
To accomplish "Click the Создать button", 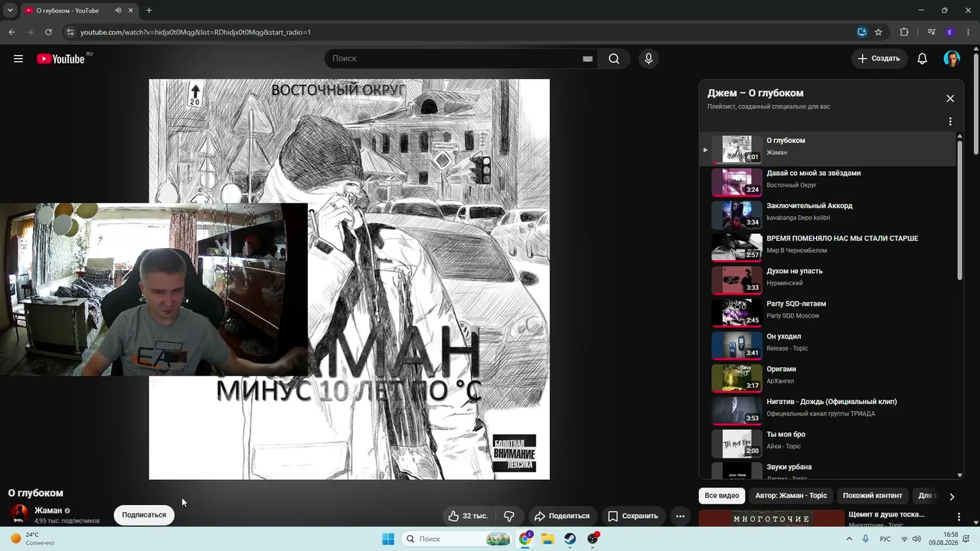I will (879, 59).
